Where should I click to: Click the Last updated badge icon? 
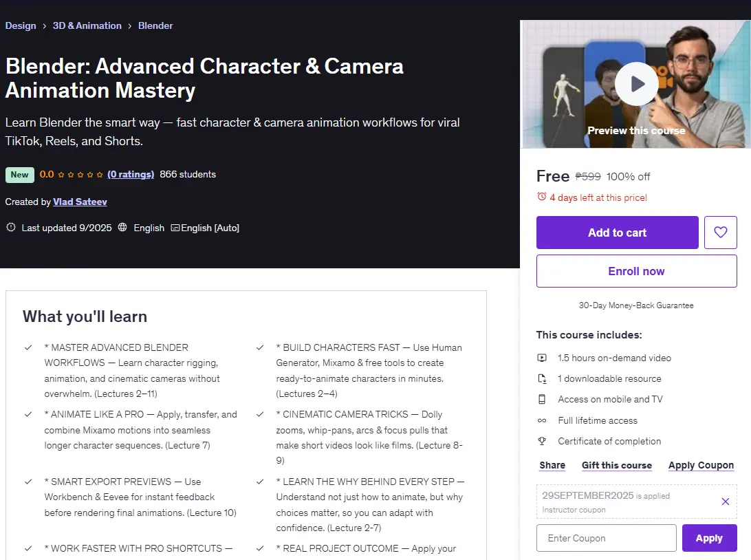pyautogui.click(x=11, y=228)
